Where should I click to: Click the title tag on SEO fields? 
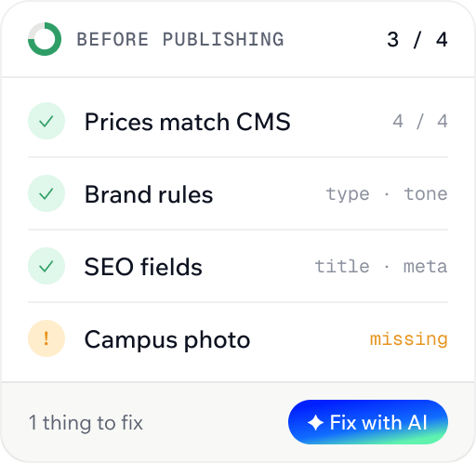pyautogui.click(x=342, y=266)
